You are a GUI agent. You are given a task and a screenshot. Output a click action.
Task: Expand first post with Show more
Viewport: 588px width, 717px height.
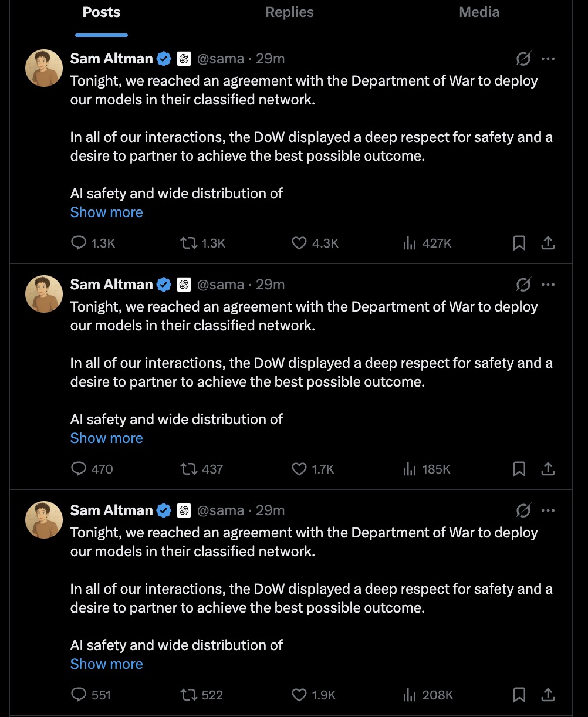pos(106,212)
